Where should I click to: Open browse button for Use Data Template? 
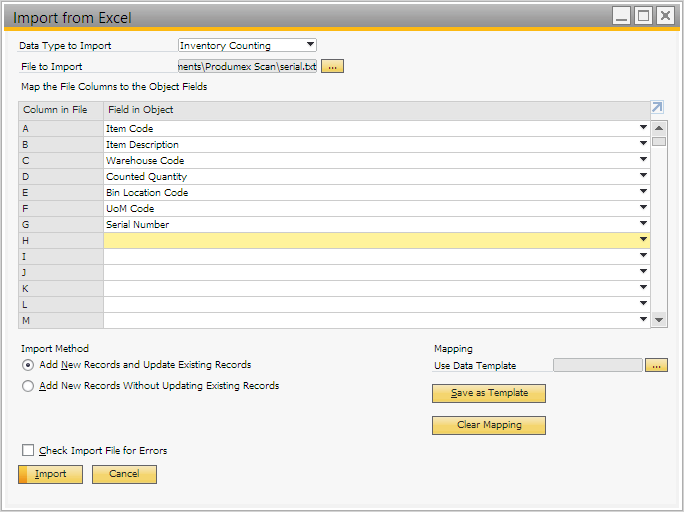tap(656, 365)
